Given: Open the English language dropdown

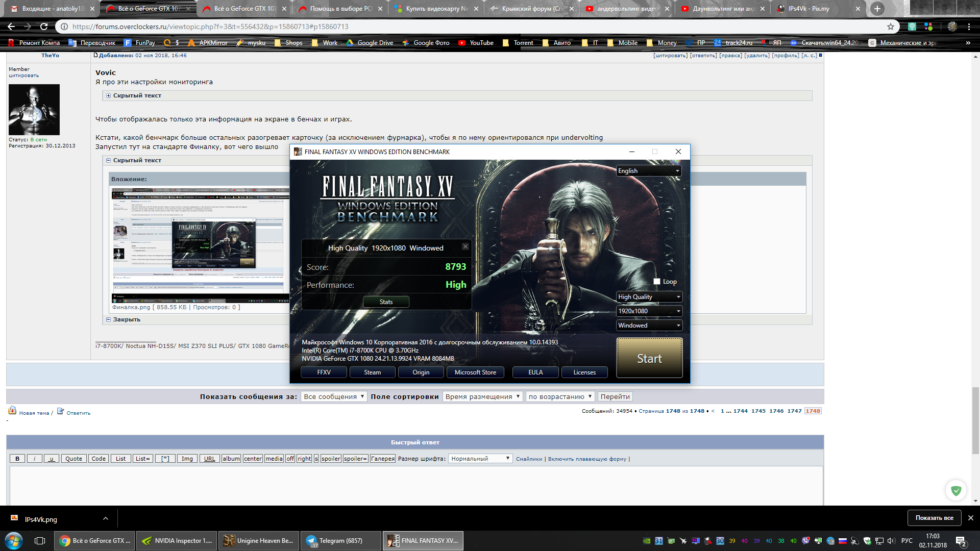Looking at the screenshot, I should (x=649, y=171).
